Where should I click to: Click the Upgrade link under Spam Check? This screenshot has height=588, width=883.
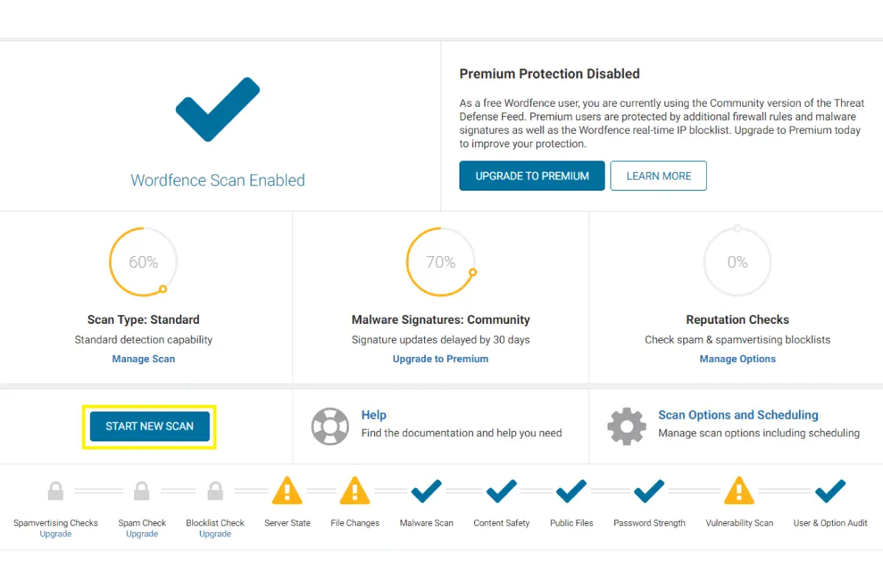pyautogui.click(x=142, y=534)
